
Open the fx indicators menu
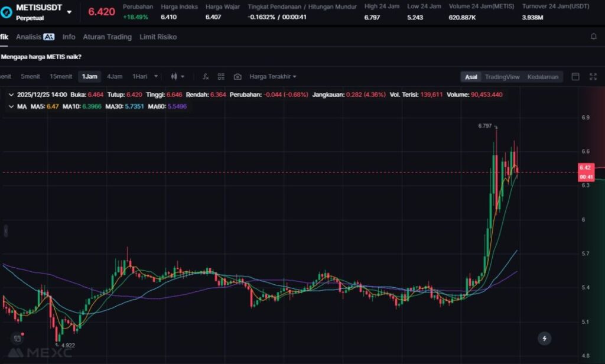pyautogui.click(x=206, y=77)
